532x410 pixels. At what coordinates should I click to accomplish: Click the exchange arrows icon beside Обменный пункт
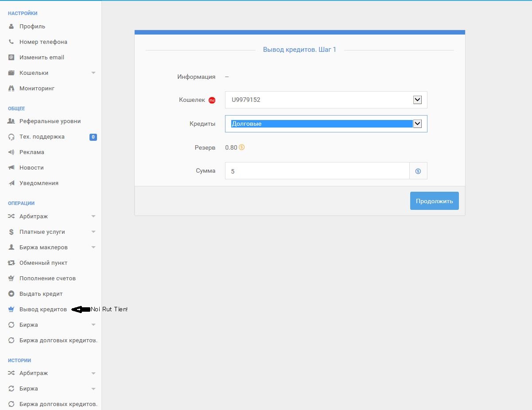[12, 263]
